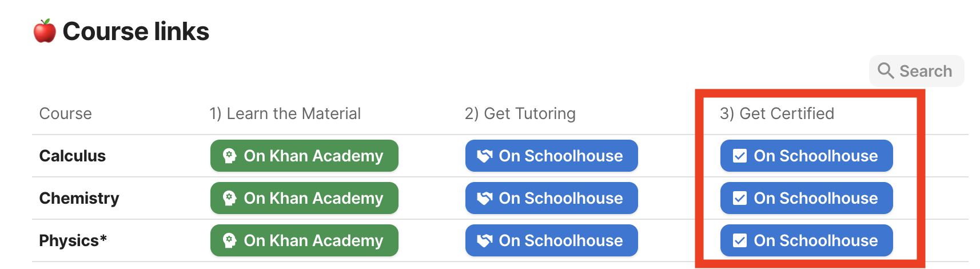Click the Course links heading
Screen dimensions: 980x269
pyautogui.click(x=136, y=31)
